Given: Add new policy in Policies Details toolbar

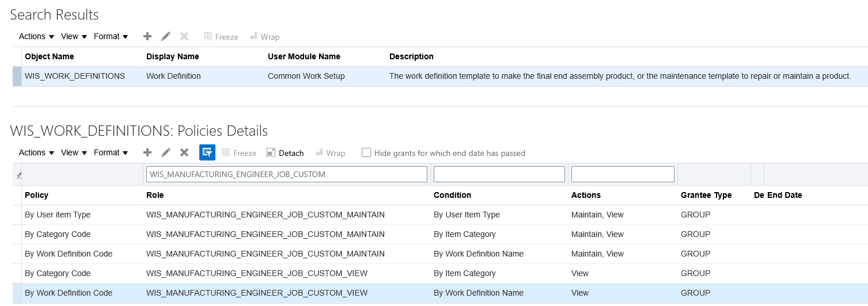Looking at the screenshot, I should tap(147, 152).
